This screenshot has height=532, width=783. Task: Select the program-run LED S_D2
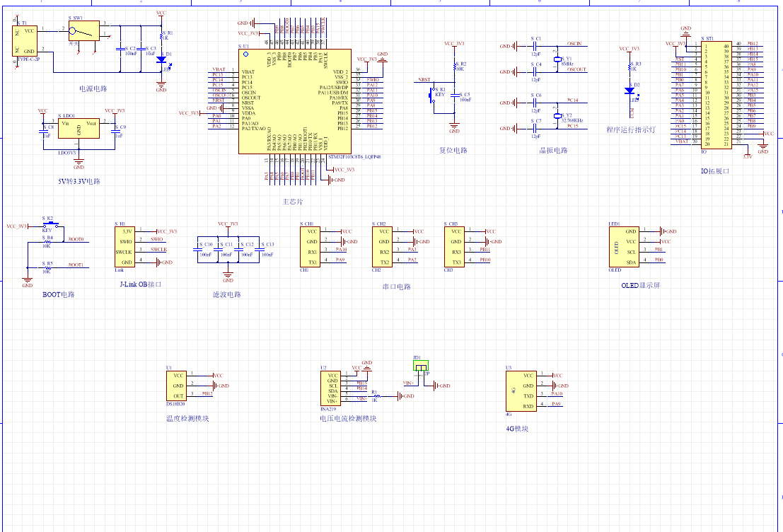[630, 91]
